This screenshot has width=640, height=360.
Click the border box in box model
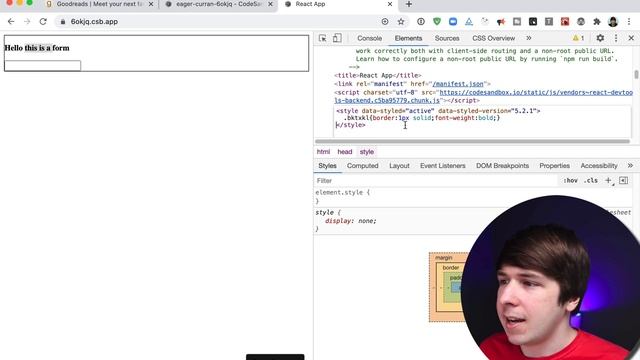451,267
